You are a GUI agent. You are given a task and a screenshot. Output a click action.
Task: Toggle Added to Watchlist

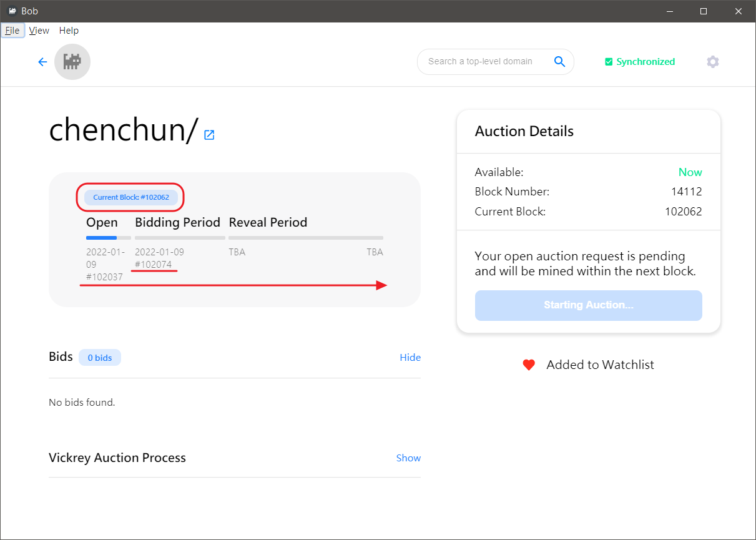click(599, 365)
